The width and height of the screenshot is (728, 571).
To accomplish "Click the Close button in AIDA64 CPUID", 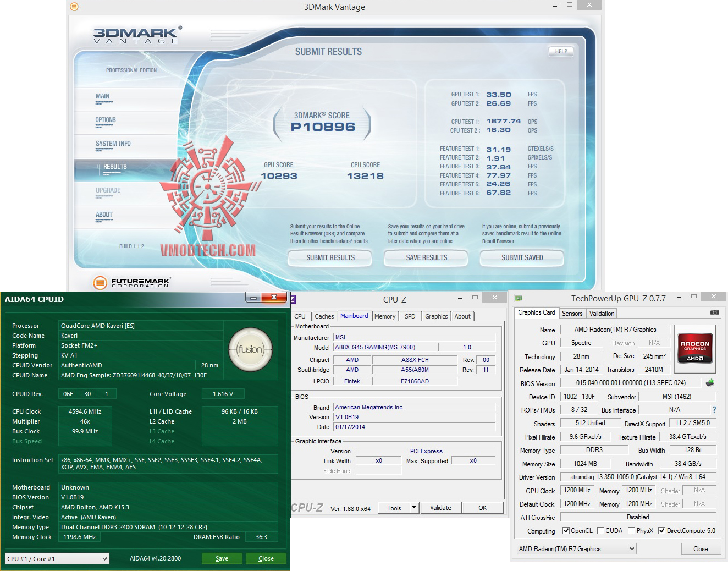I will point(266,558).
